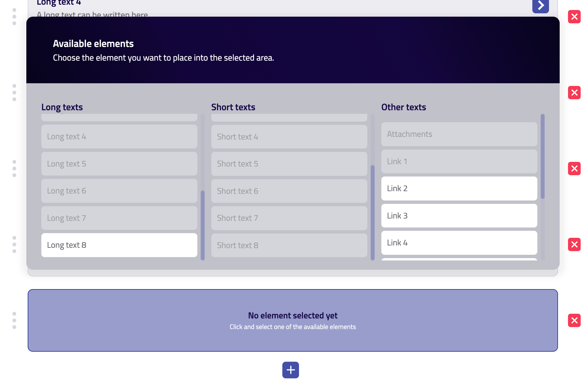Click the Long texts column scrollbar
This screenshot has height=389, width=588.
click(x=203, y=225)
